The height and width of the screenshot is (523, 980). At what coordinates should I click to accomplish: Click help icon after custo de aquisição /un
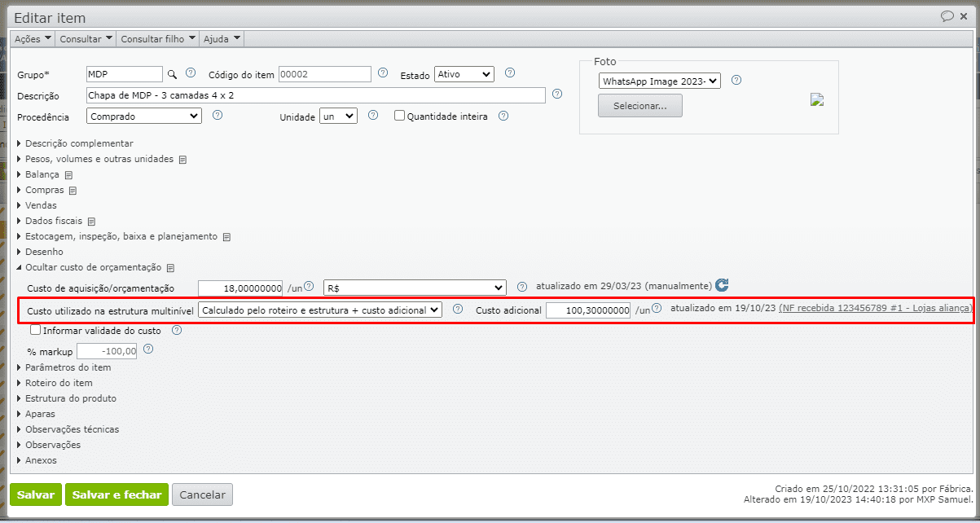point(309,287)
